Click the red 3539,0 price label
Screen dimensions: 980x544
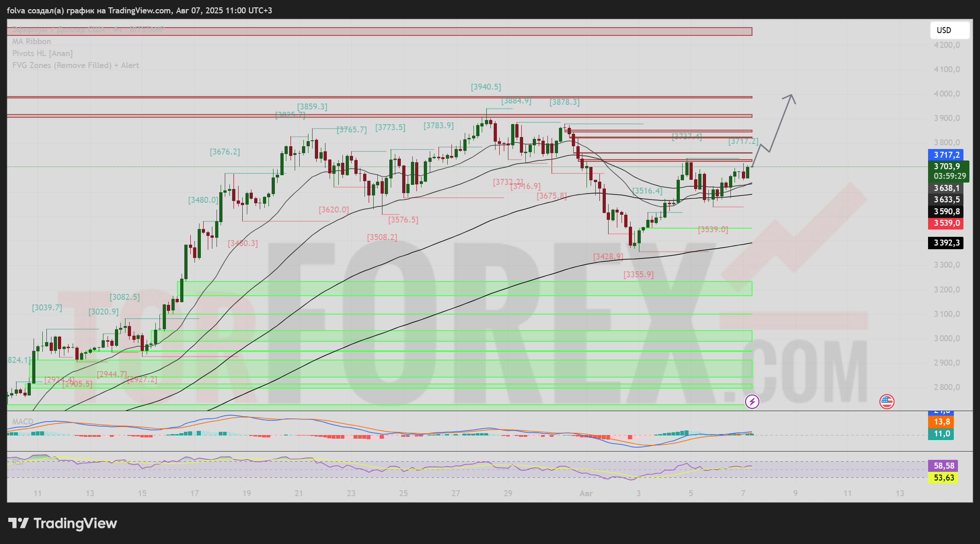(946, 223)
